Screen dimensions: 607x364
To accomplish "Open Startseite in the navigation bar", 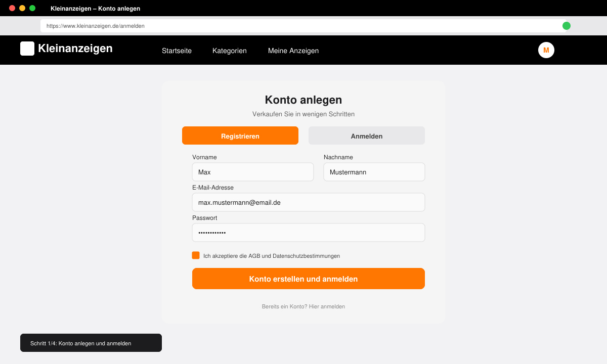I will pos(177,51).
